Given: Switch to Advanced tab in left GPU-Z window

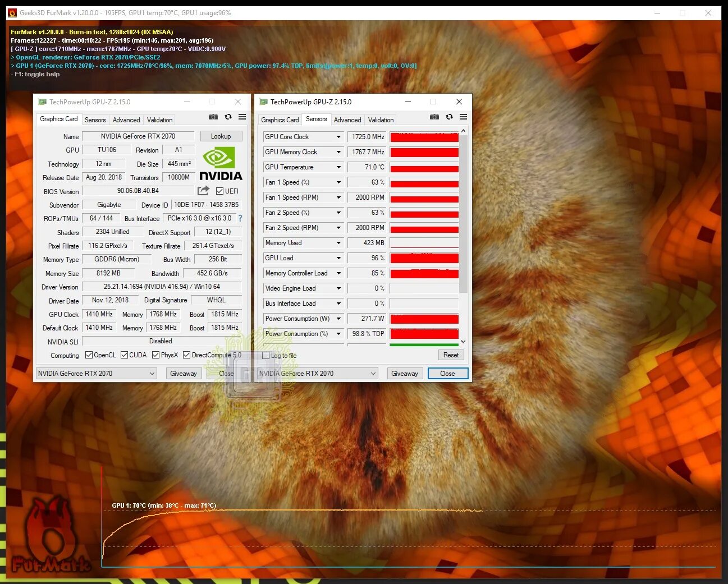Looking at the screenshot, I should click(126, 120).
